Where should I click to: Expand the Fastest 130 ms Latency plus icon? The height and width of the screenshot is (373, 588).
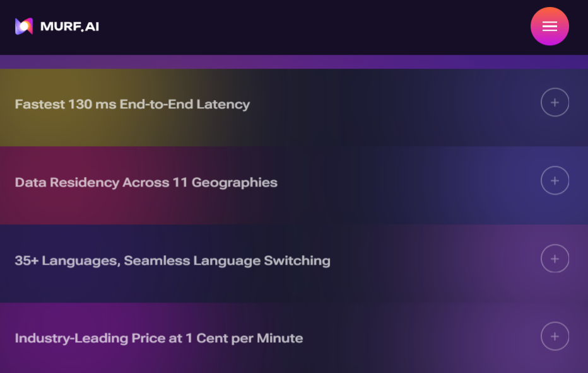[555, 103]
